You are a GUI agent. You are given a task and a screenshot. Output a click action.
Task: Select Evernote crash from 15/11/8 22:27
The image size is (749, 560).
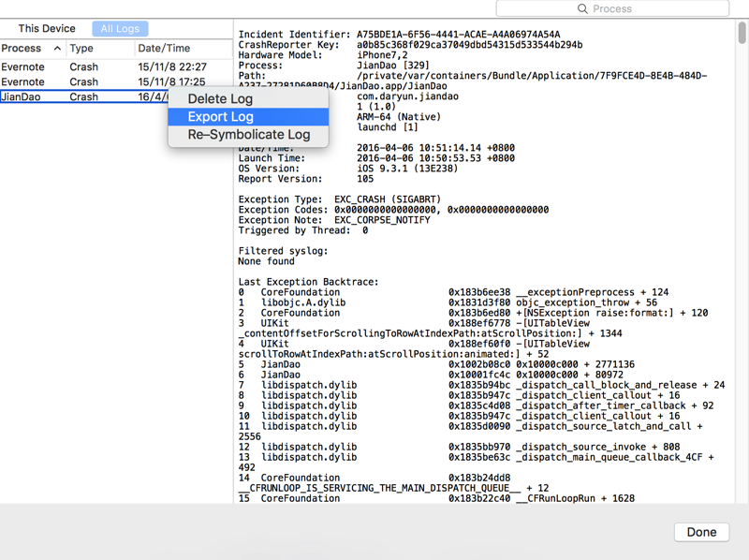[116, 66]
